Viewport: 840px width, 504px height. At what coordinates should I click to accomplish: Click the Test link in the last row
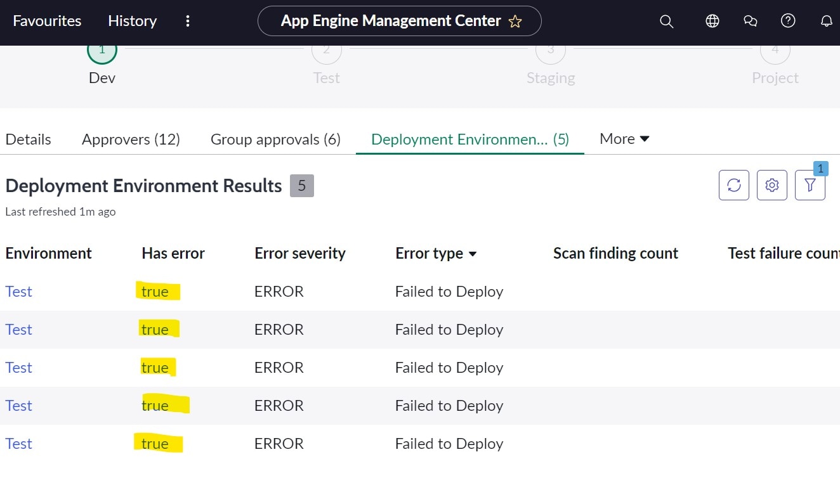(18, 443)
